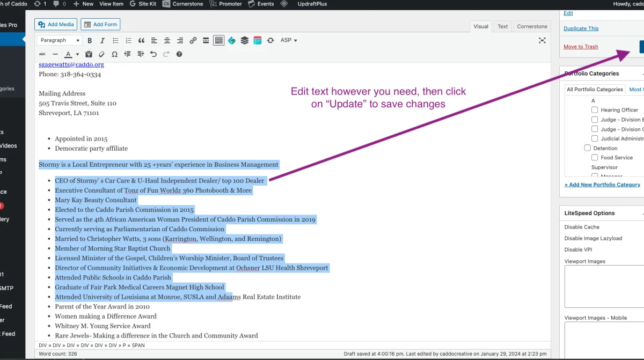The image size is (644, 360).
Task: Click the Add Media button
Action: pyautogui.click(x=56, y=24)
